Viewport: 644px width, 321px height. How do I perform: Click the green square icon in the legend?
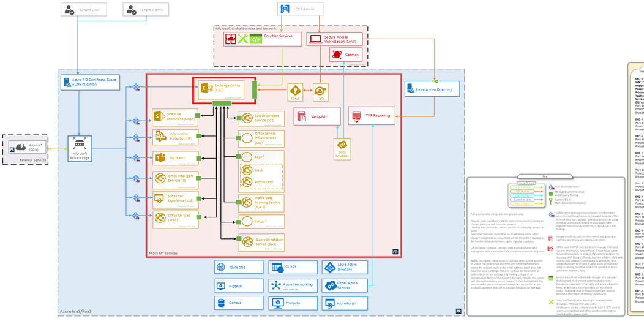pos(550,193)
